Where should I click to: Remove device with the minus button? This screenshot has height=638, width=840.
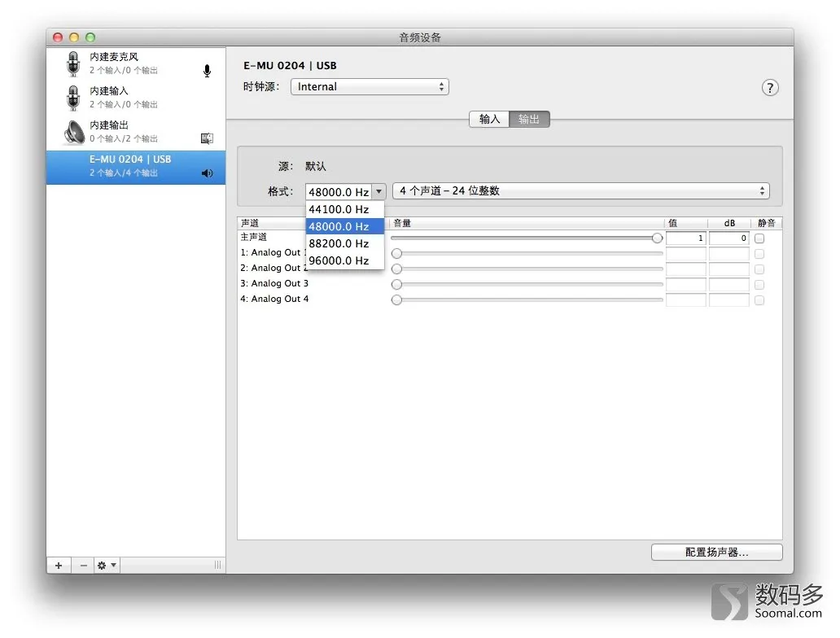83,565
